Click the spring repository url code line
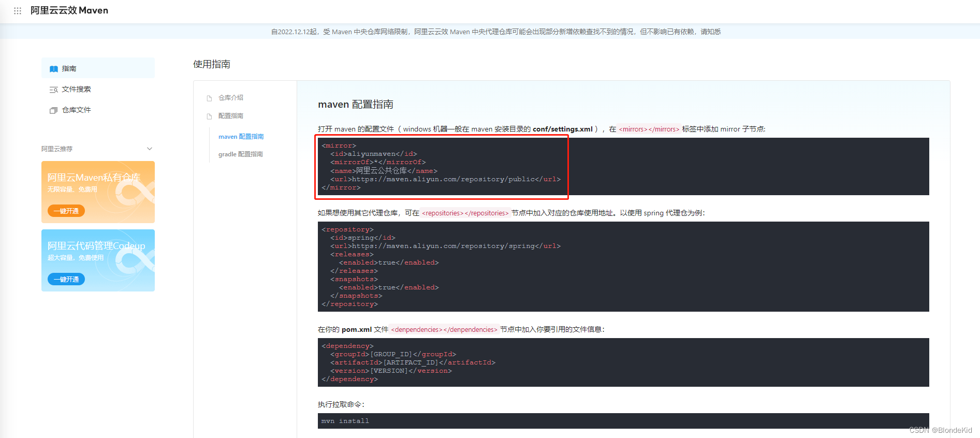Viewport: 980px width, 438px height. point(446,246)
